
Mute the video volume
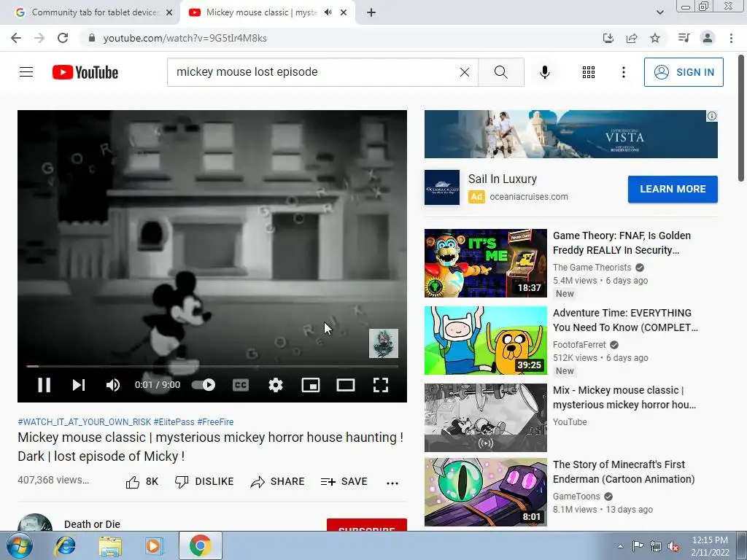pyautogui.click(x=113, y=385)
